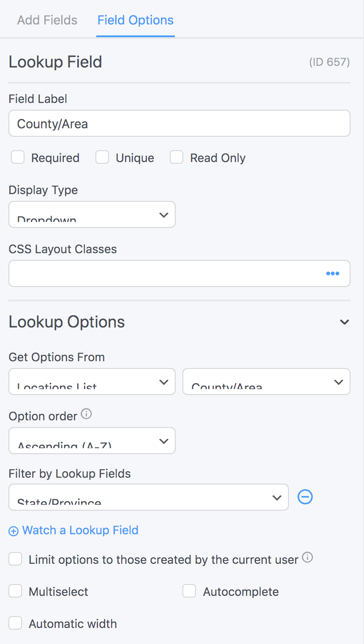Viewport: 364px width, 644px height.
Task: Tick Limit options to current user checkbox
Action: 16,559
